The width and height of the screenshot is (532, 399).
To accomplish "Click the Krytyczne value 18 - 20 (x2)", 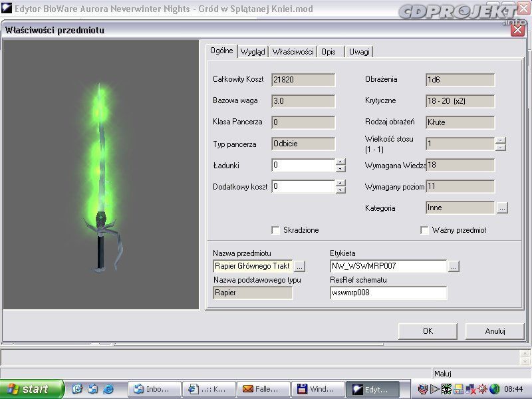I will (460, 101).
